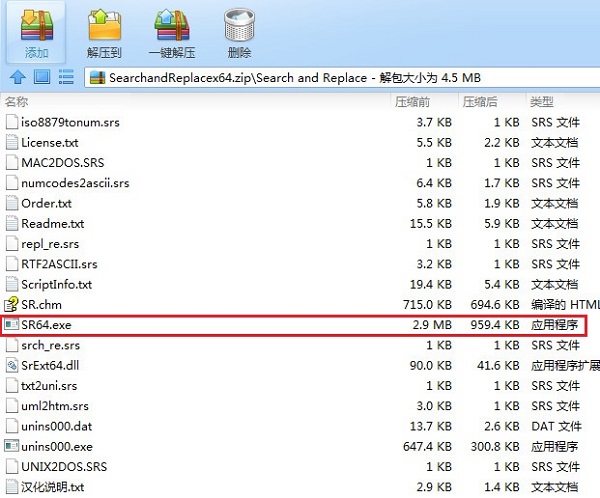The width and height of the screenshot is (600, 498).
Task: Select the highlighted SR64.exe file row
Action: 293,325
